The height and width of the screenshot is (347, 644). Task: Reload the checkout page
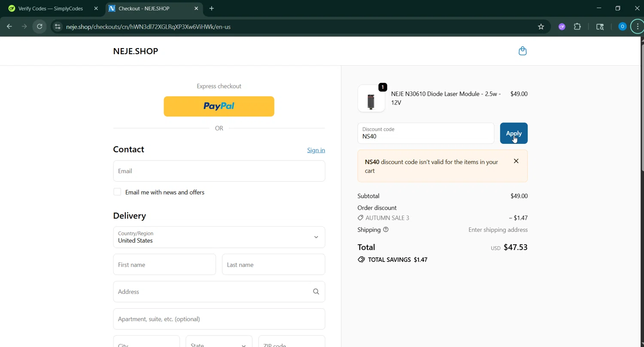point(39,27)
